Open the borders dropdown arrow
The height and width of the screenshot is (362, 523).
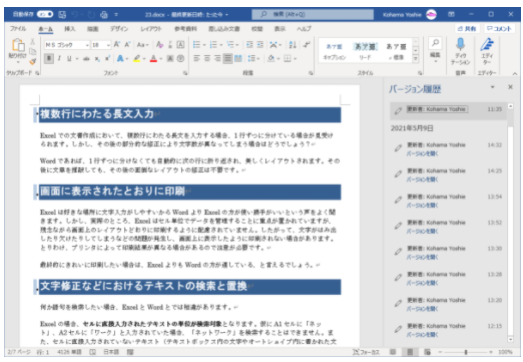[295, 59]
